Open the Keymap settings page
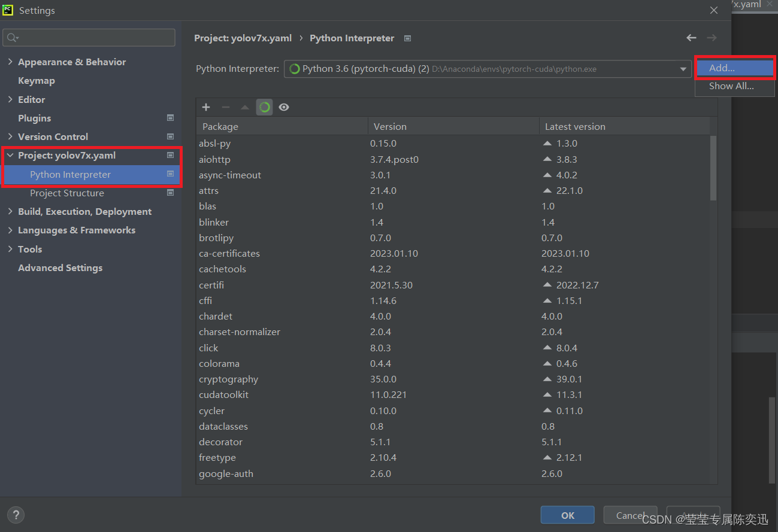The height and width of the screenshot is (532, 778). click(36, 80)
